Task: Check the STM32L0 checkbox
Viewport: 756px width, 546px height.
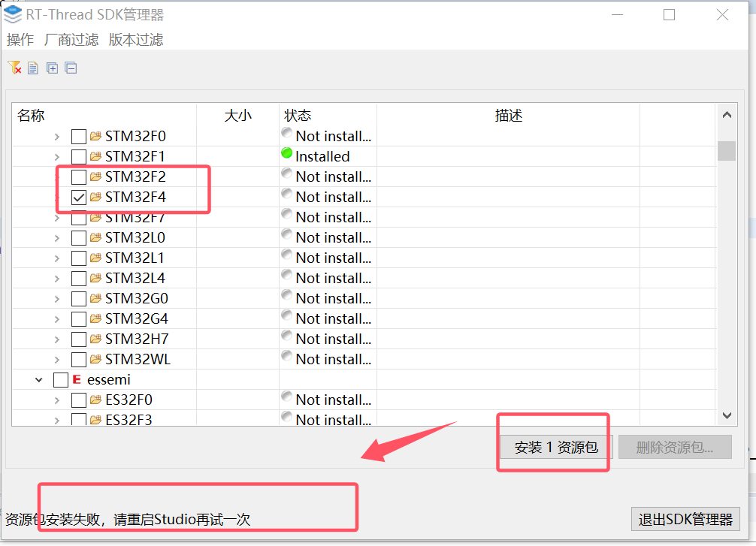Action: pyautogui.click(x=79, y=237)
